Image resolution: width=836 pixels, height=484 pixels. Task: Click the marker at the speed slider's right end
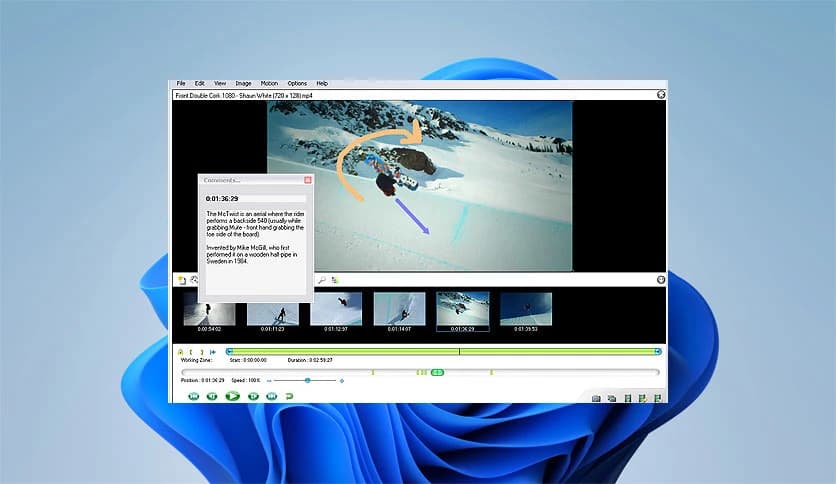pos(342,381)
